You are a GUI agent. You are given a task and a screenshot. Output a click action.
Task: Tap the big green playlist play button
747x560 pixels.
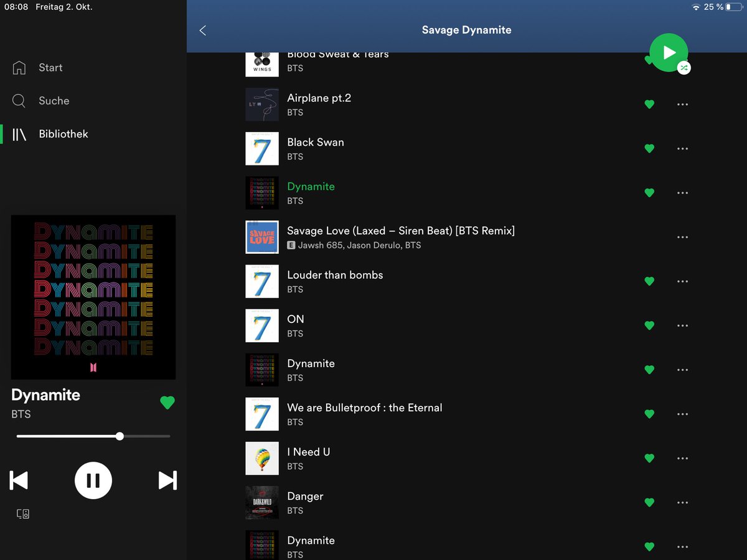(x=669, y=52)
